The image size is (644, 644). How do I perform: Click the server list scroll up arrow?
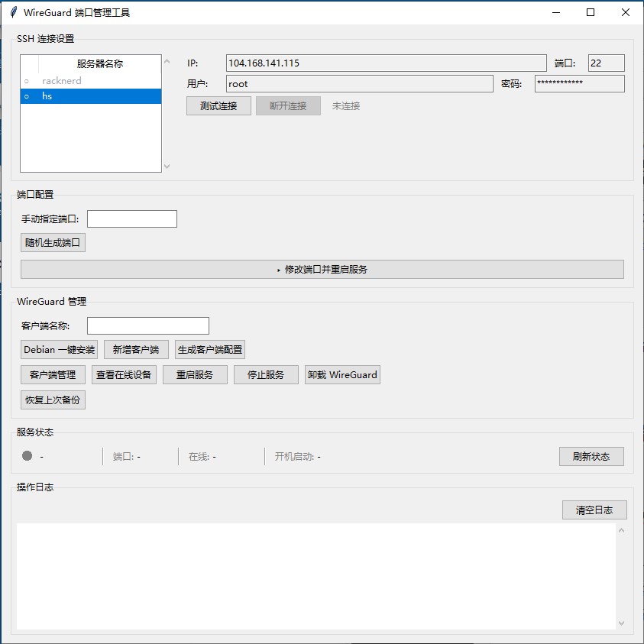coord(167,62)
